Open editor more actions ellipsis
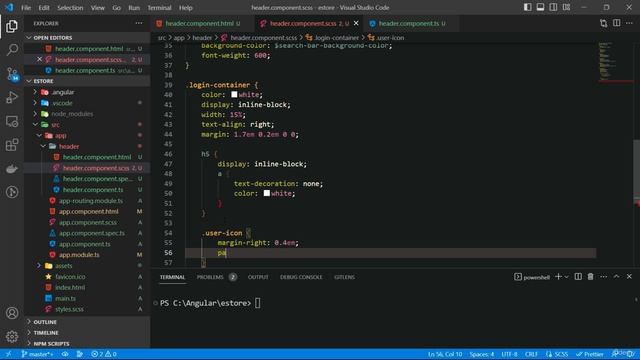The height and width of the screenshot is (360, 640). coord(629,23)
